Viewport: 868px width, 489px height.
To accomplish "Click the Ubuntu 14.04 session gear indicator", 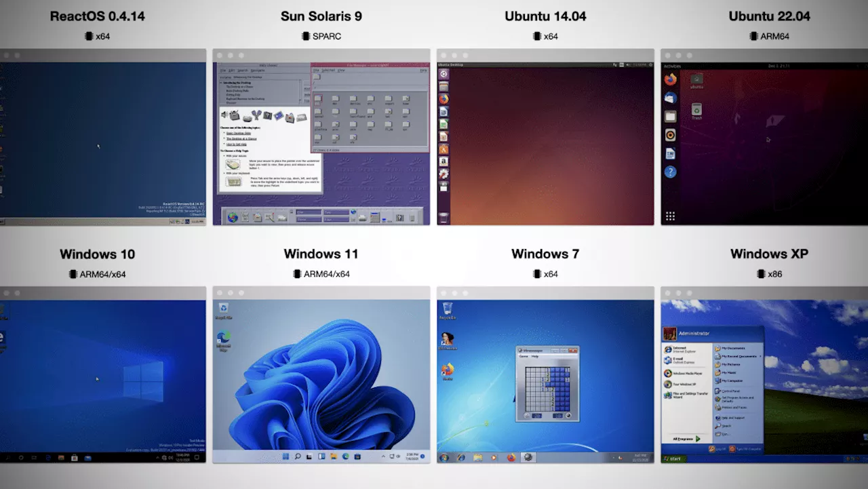I will pos(650,64).
